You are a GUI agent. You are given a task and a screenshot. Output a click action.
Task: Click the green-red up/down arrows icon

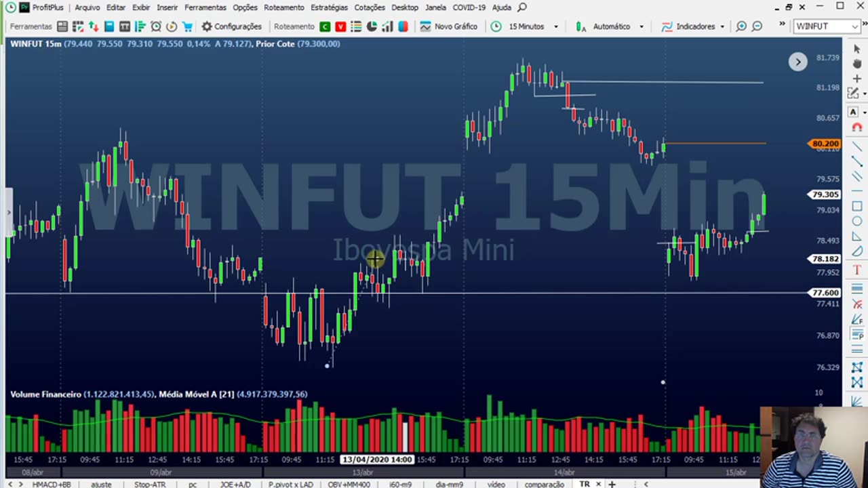(93, 26)
